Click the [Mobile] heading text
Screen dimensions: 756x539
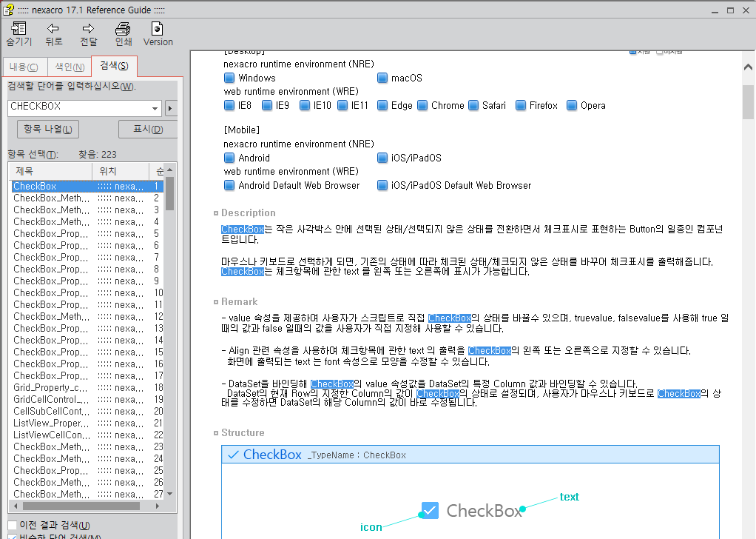pyautogui.click(x=242, y=130)
